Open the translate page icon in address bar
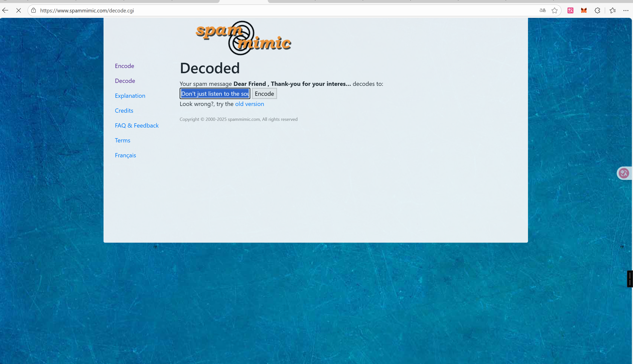Viewport: 633px width, 364px height. [542, 10]
